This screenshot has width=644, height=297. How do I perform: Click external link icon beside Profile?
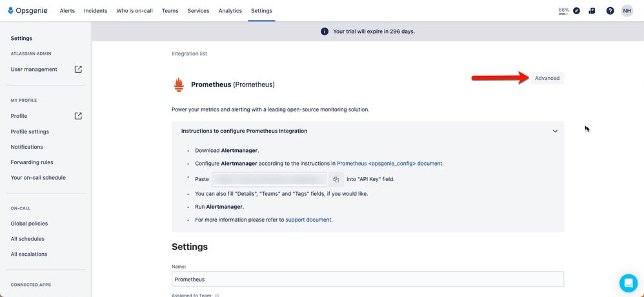pyautogui.click(x=78, y=116)
